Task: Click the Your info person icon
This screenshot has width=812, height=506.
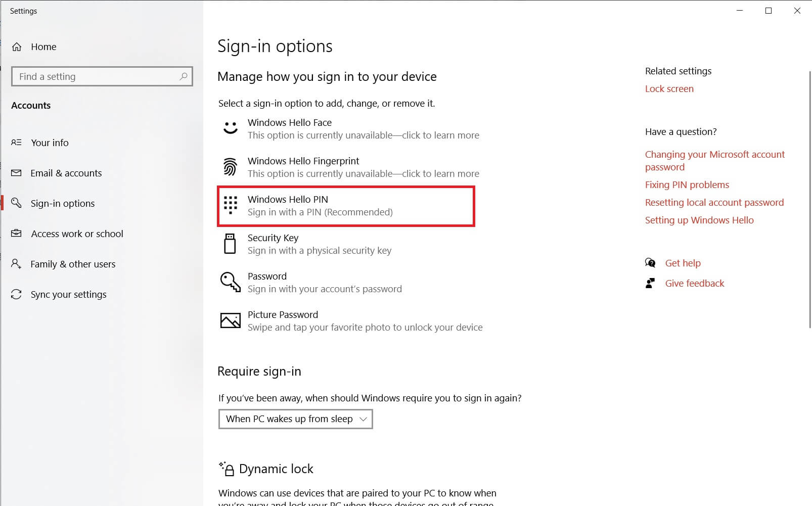Action: point(16,143)
